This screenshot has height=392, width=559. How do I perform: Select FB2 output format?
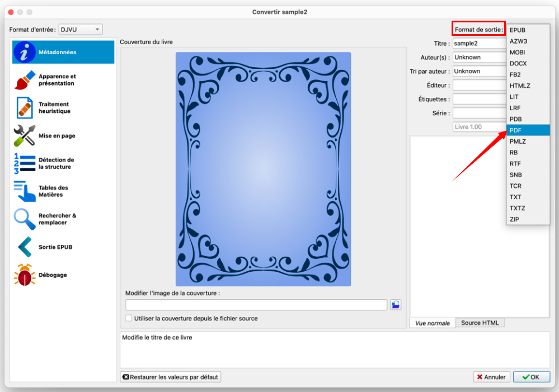tap(528, 74)
